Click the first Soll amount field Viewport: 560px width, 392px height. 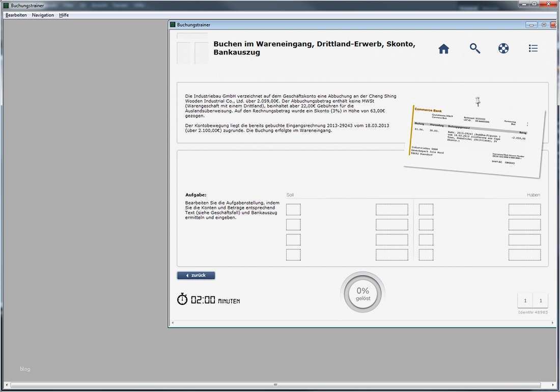pyautogui.click(x=391, y=209)
